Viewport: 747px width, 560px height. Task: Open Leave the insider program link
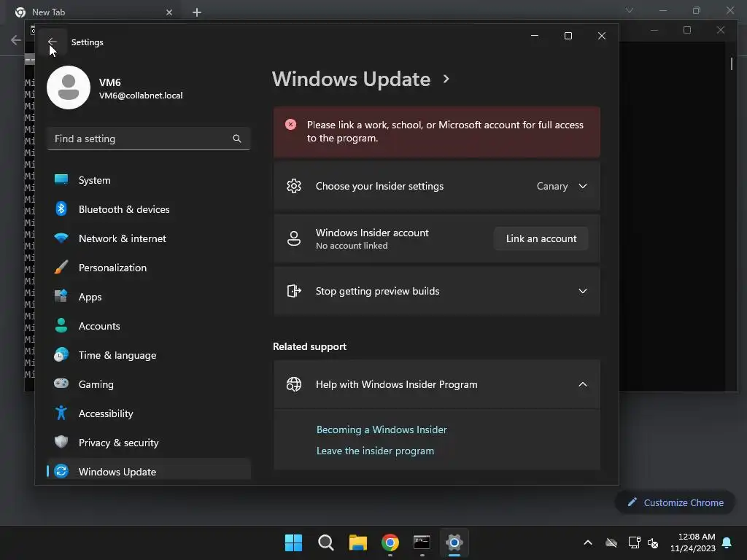point(375,451)
